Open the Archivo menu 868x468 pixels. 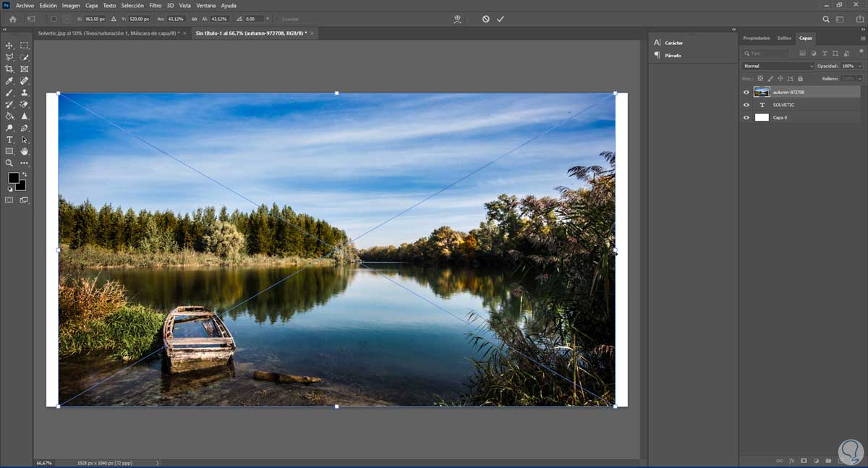point(25,5)
